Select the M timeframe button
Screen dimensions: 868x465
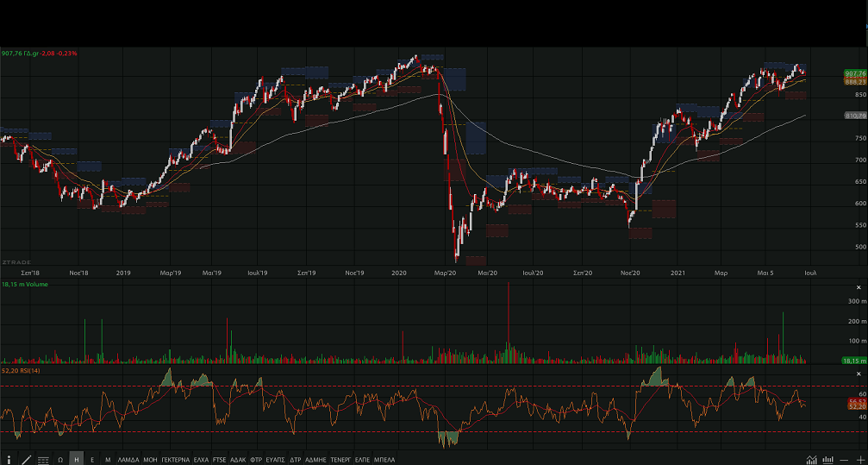(x=108, y=460)
